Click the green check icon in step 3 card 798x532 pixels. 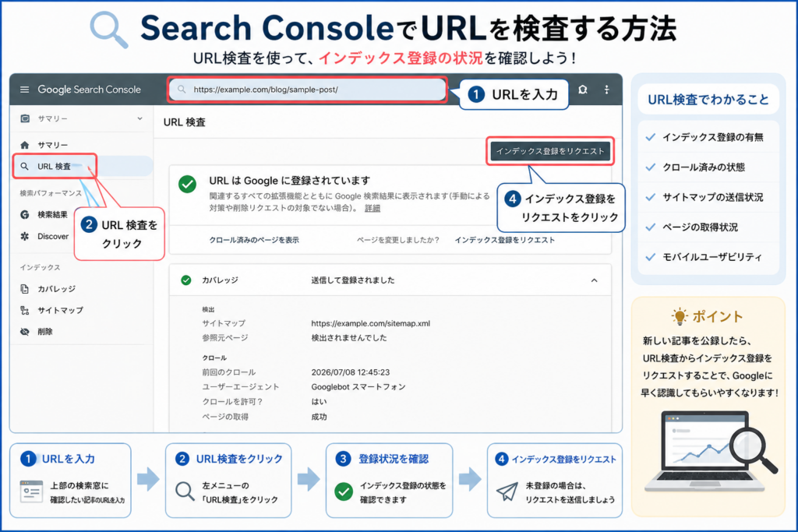pos(344,491)
